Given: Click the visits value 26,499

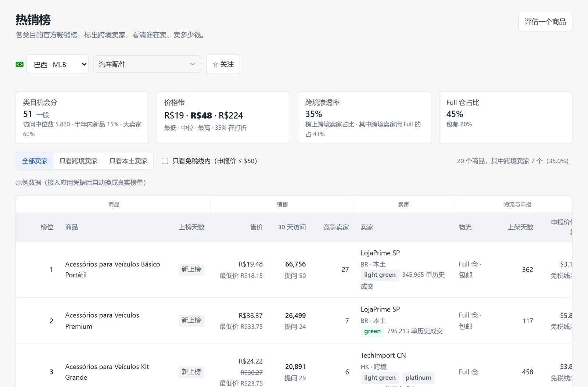Looking at the screenshot, I should 295,316.
